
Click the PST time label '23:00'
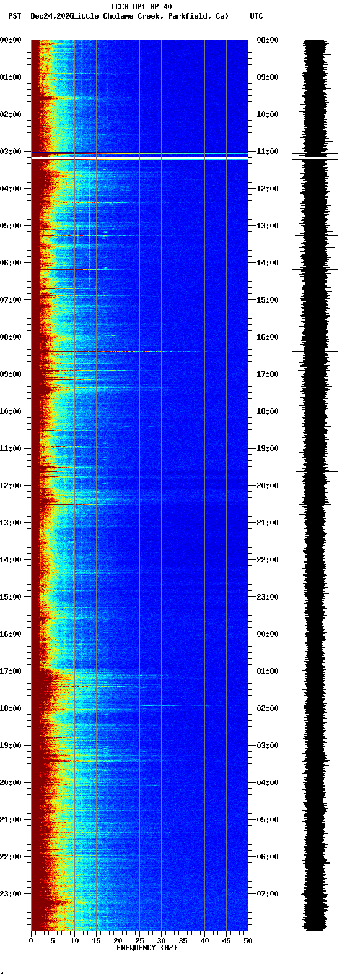[x=10, y=894]
